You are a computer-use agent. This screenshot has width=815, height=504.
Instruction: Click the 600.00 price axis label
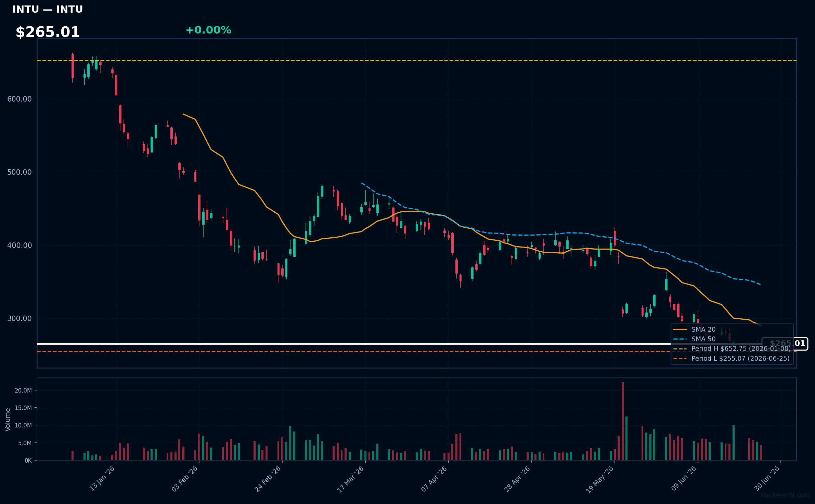coord(20,99)
